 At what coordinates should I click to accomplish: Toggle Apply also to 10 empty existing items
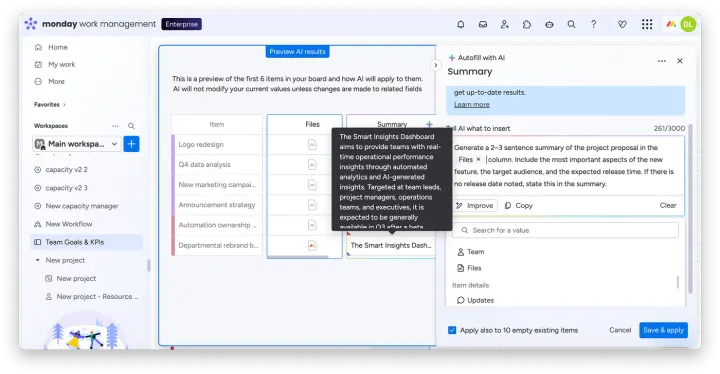point(452,330)
